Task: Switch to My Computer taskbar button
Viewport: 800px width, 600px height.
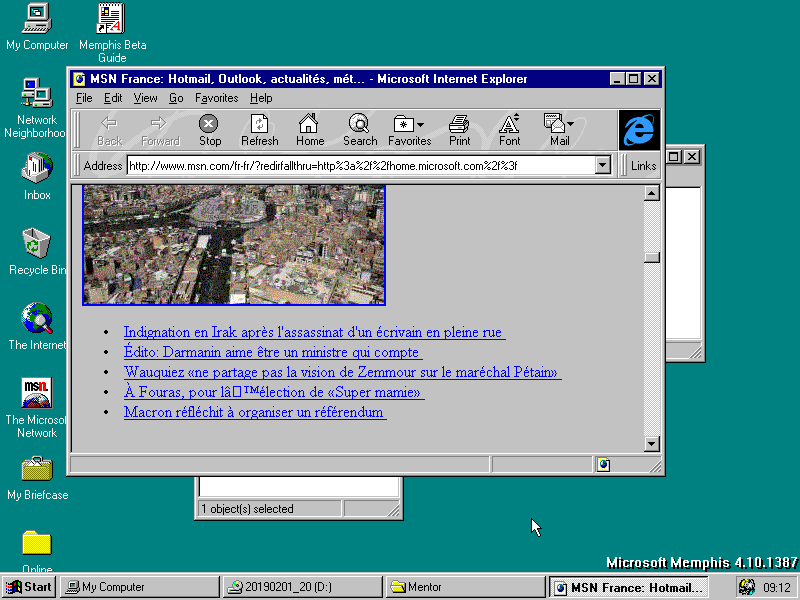Action: pos(139,587)
